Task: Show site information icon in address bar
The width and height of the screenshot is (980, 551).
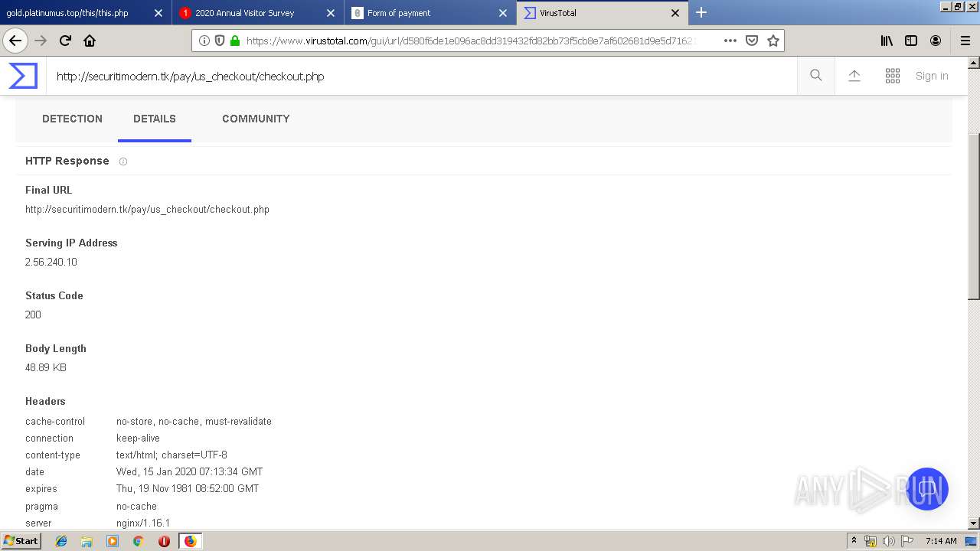Action: (x=204, y=41)
